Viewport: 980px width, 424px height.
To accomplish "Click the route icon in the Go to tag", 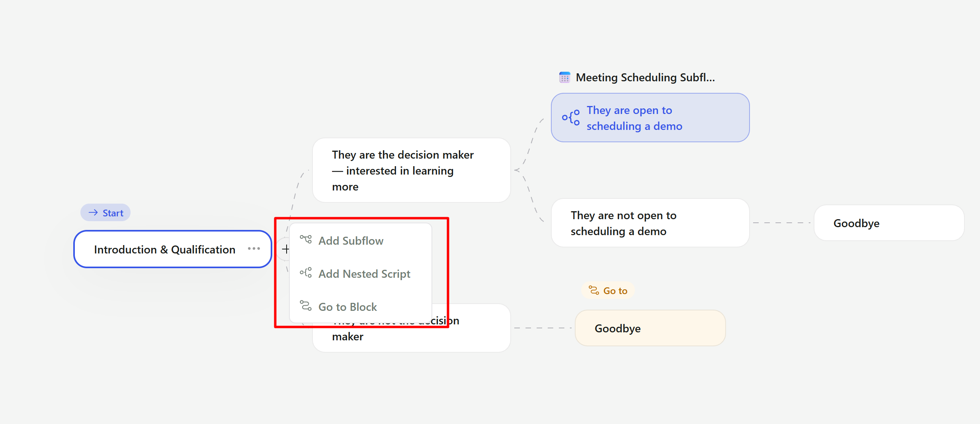I will [x=594, y=291].
